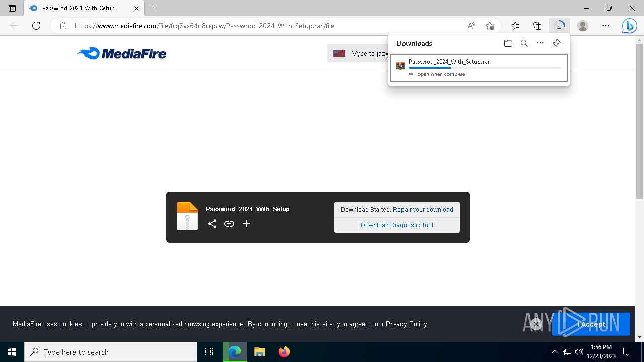Screen dimensions: 644x362
Task: Select the Passwrod_2024_With_Setup.rar download item
Action: 479,67
